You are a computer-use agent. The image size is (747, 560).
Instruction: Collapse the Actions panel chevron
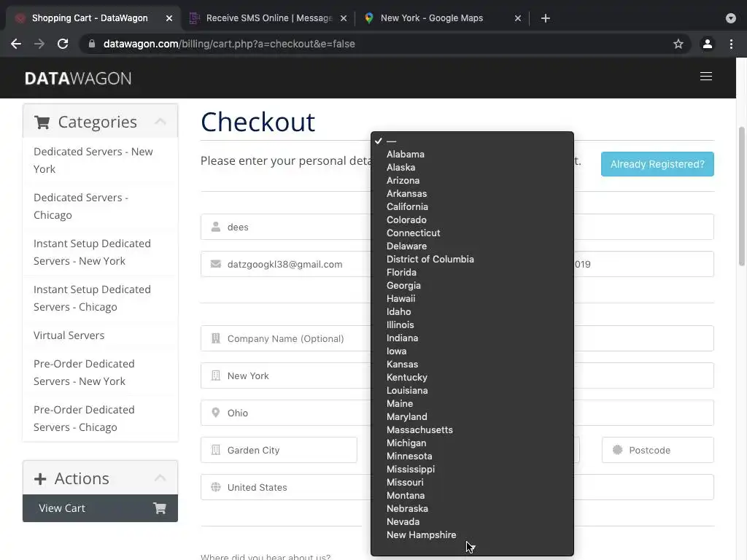160,478
